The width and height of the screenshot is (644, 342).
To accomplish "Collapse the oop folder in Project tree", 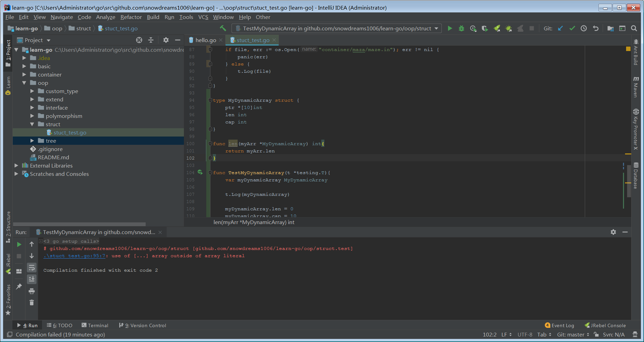I will pyautogui.click(x=24, y=83).
